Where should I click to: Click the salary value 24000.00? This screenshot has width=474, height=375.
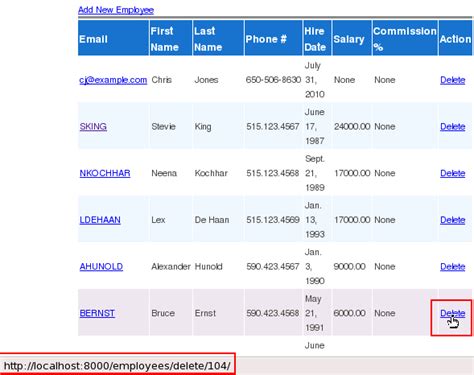(352, 127)
